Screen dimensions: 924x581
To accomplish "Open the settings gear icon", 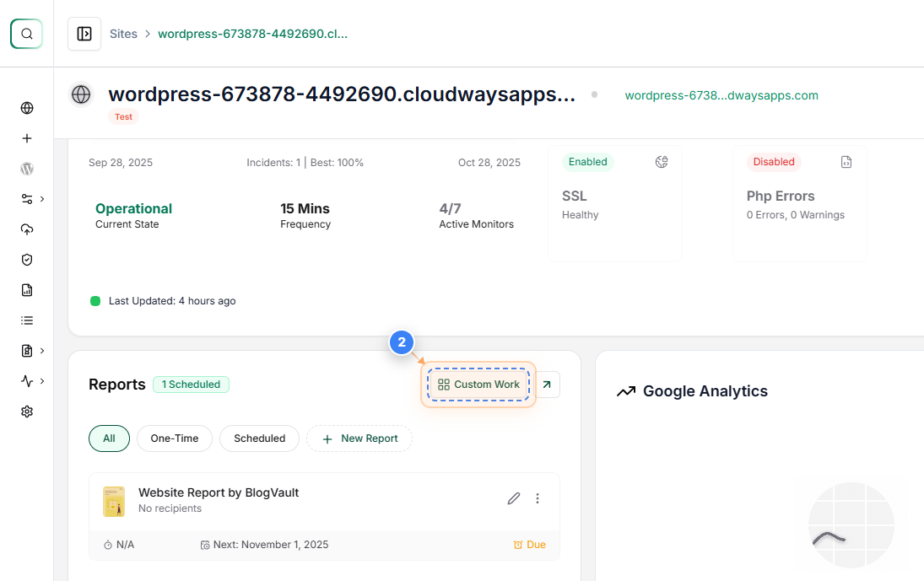I will 26,412.
